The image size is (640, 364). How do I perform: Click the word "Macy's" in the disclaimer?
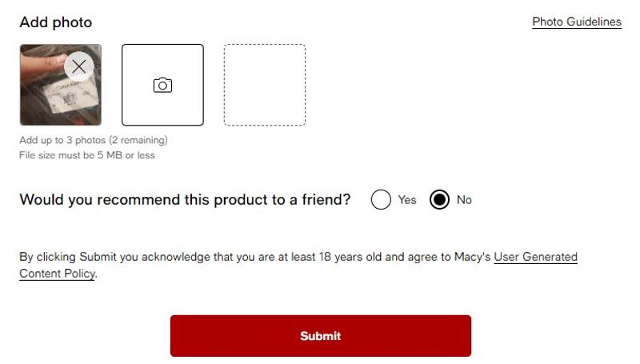tap(471, 258)
